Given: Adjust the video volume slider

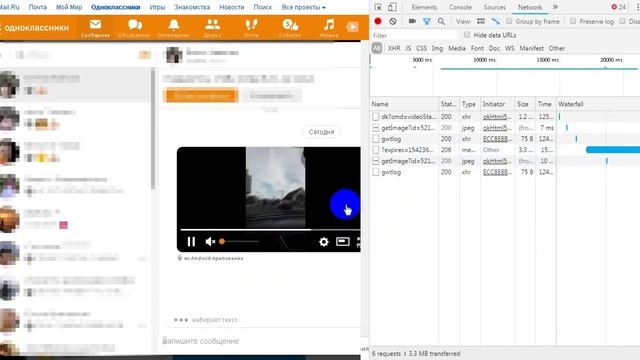Looking at the screenshot, I should point(239,242).
